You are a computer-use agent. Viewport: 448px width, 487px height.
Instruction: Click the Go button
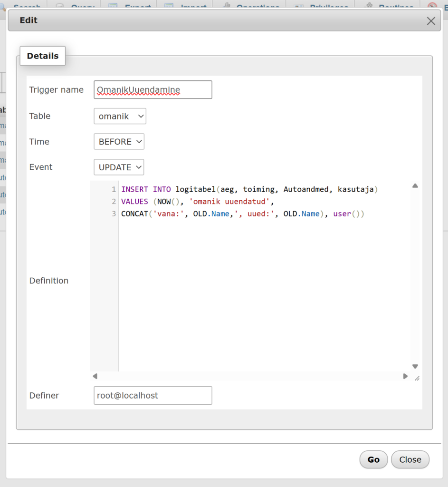[373, 459]
